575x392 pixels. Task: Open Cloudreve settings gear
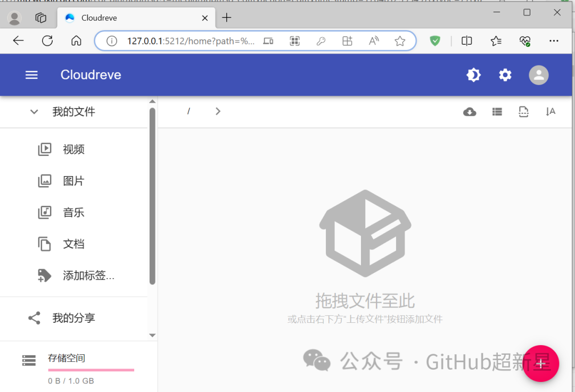pos(505,75)
